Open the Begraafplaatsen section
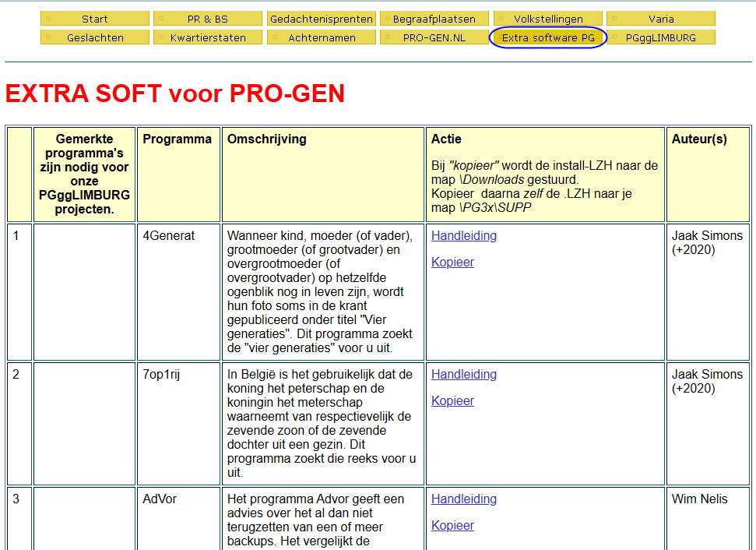 coord(434,19)
